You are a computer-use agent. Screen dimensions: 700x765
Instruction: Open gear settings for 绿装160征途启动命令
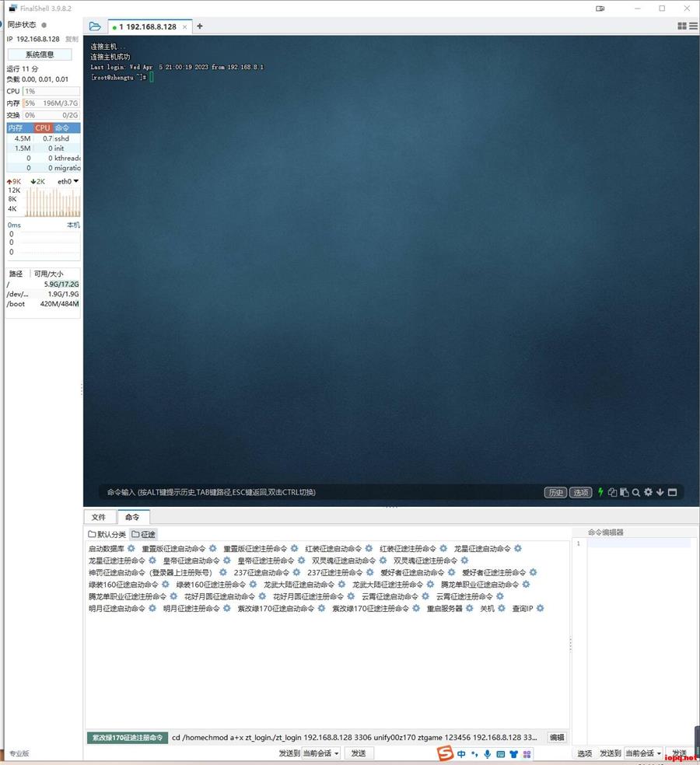point(166,584)
